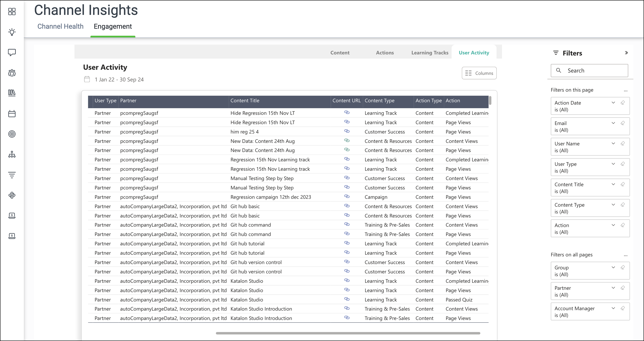Open the funnel lines sidebar icon

tap(12, 175)
